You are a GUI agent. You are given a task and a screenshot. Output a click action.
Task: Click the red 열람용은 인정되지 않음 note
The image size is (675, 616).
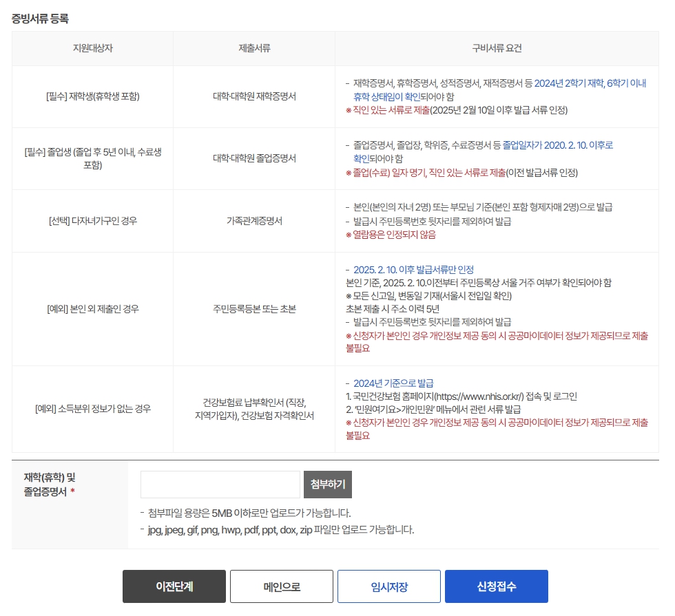click(x=391, y=235)
